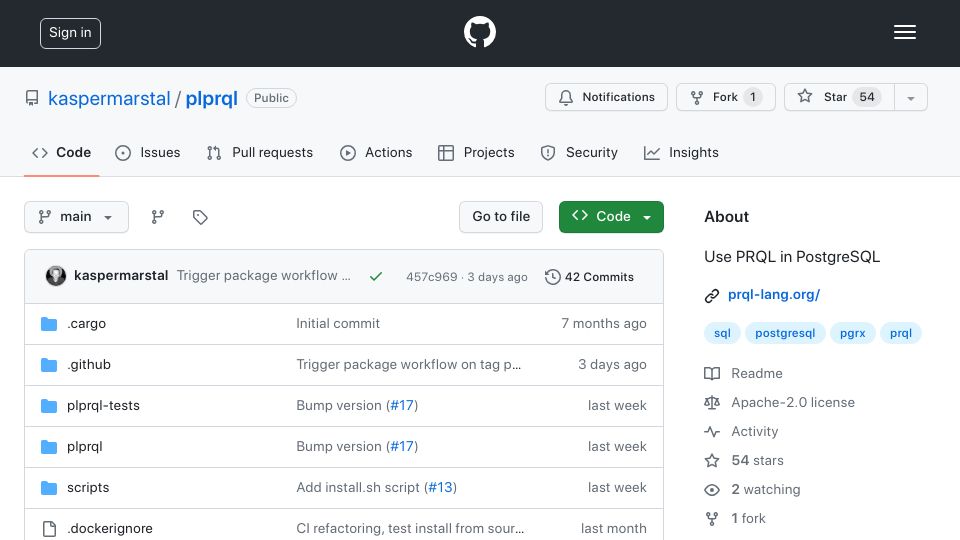This screenshot has width=960, height=540.
Task: Open the .github folder name
Action: [89, 364]
